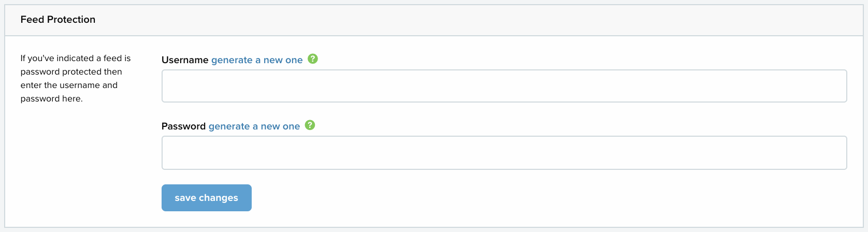Image resolution: width=868 pixels, height=232 pixels.
Task: Generate a new username via its link
Action: [x=257, y=60]
